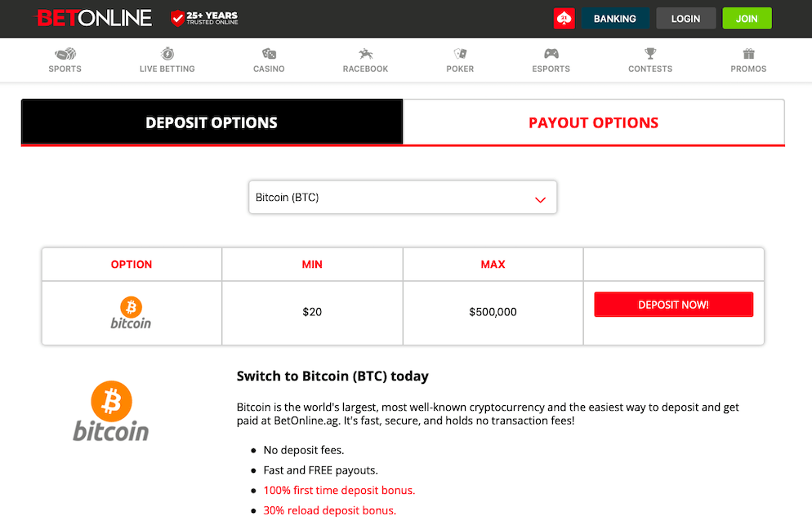This screenshot has height=521, width=812.
Task: Open the Racebook horse icon
Action: [366, 54]
